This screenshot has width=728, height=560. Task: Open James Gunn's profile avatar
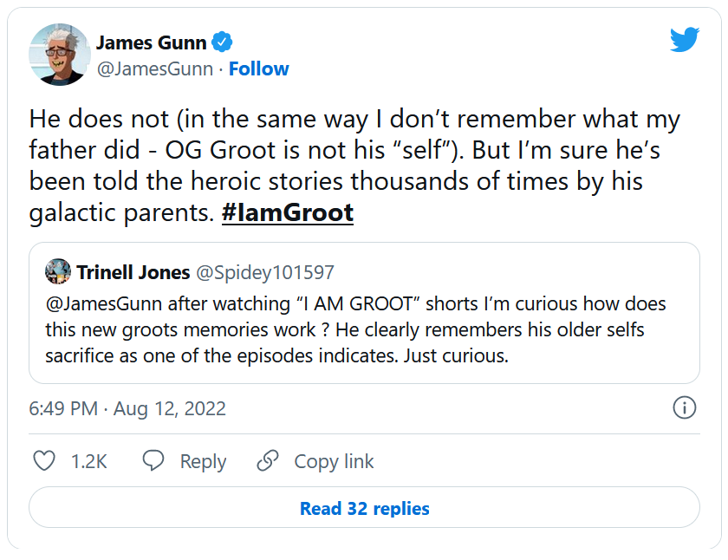click(57, 55)
